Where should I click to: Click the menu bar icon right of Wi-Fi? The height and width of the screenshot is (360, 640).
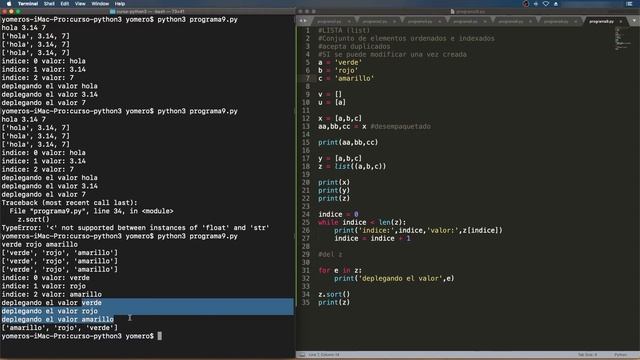pos(556,4)
